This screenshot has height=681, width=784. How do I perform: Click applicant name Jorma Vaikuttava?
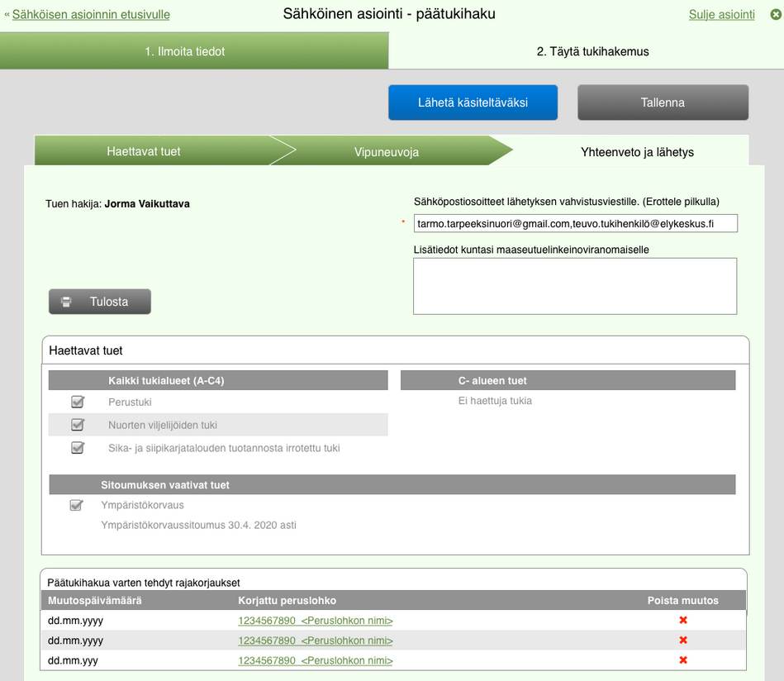tap(147, 203)
